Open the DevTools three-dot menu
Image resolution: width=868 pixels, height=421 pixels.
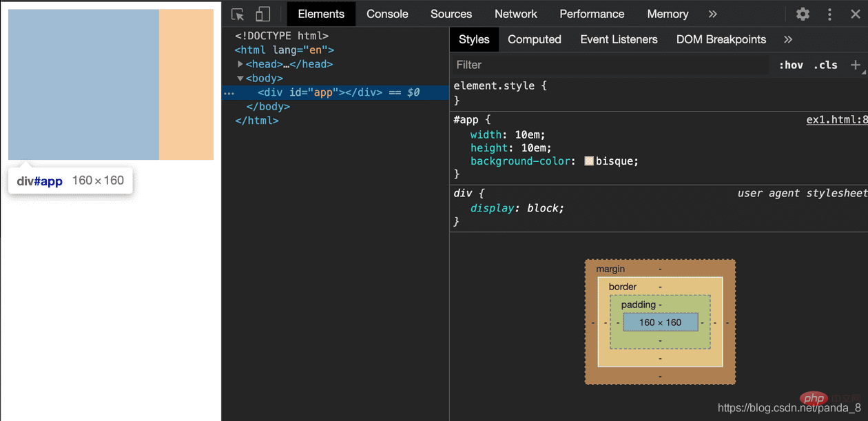pyautogui.click(x=829, y=14)
